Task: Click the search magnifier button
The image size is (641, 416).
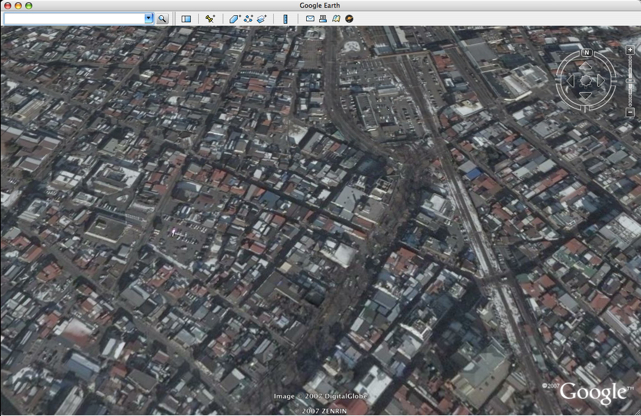Action: [162, 19]
